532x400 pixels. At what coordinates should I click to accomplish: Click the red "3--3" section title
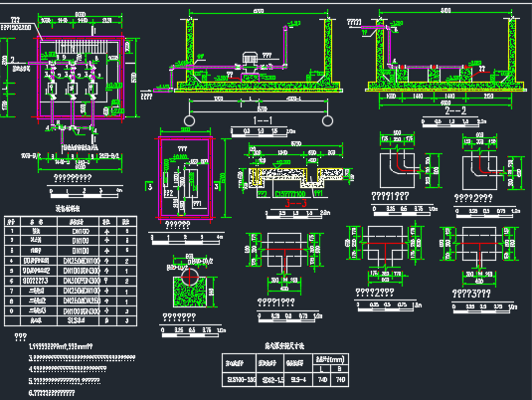click(295, 203)
